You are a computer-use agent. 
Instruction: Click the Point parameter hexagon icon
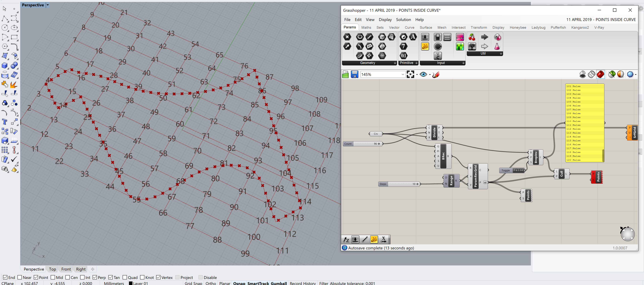(x=347, y=37)
